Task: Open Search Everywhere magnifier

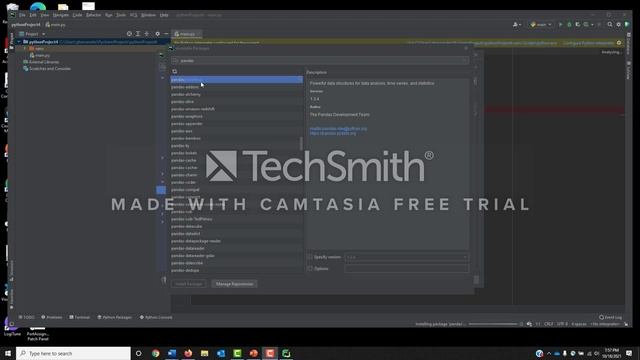Action: 610,24
